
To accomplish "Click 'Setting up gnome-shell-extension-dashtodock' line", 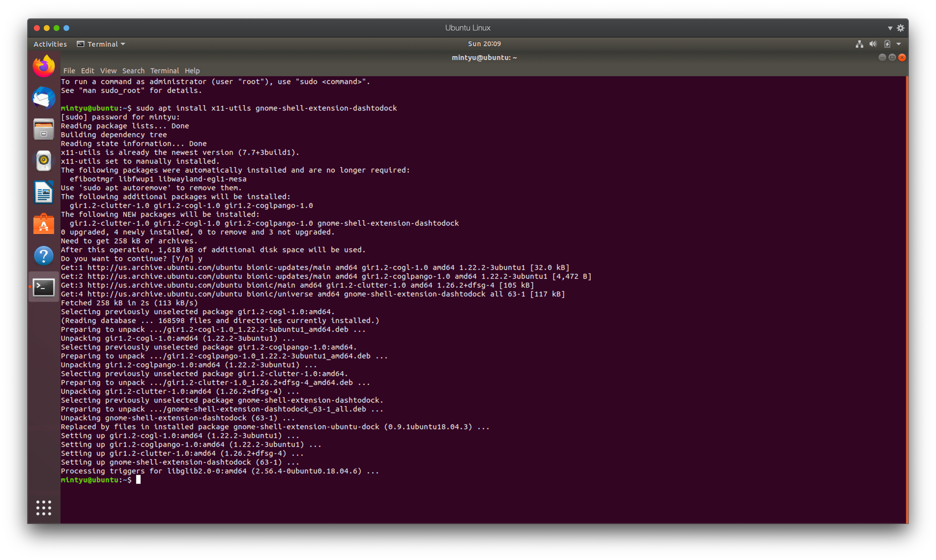I will (180, 462).
